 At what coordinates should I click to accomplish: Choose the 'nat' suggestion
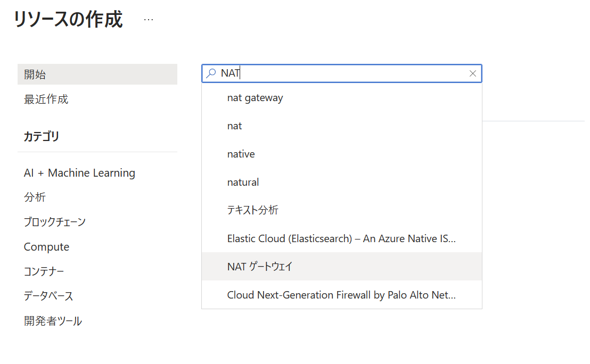(234, 126)
